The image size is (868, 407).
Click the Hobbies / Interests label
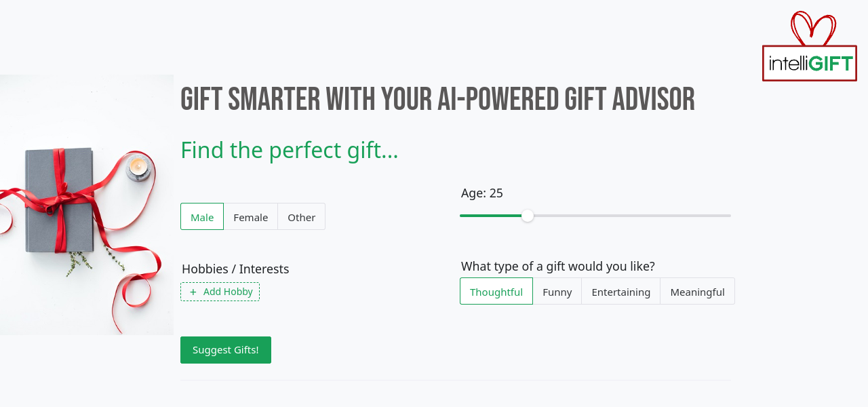[235, 269]
